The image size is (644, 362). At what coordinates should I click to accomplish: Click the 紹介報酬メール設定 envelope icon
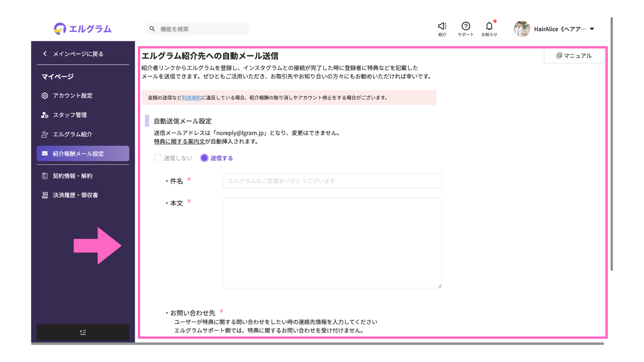tap(45, 154)
